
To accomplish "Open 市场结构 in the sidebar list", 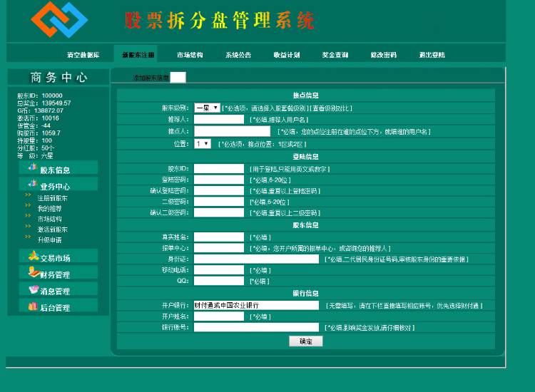I will pyautogui.click(x=49, y=220).
